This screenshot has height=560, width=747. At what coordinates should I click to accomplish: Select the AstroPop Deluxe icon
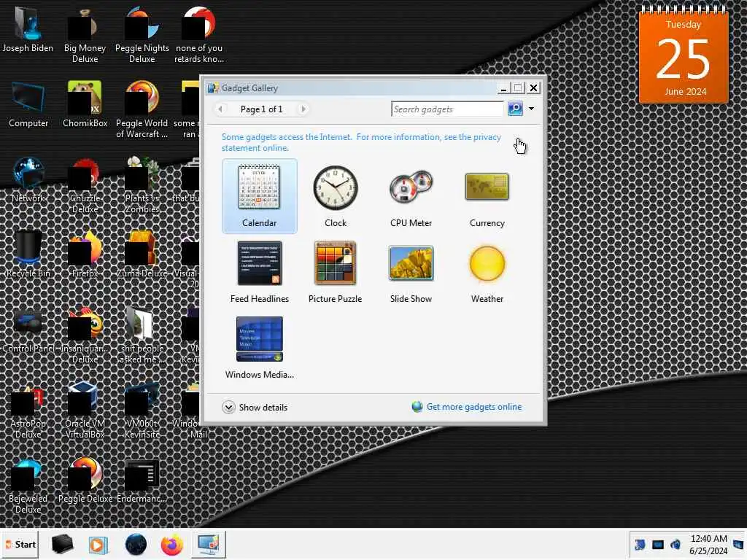[28, 411]
